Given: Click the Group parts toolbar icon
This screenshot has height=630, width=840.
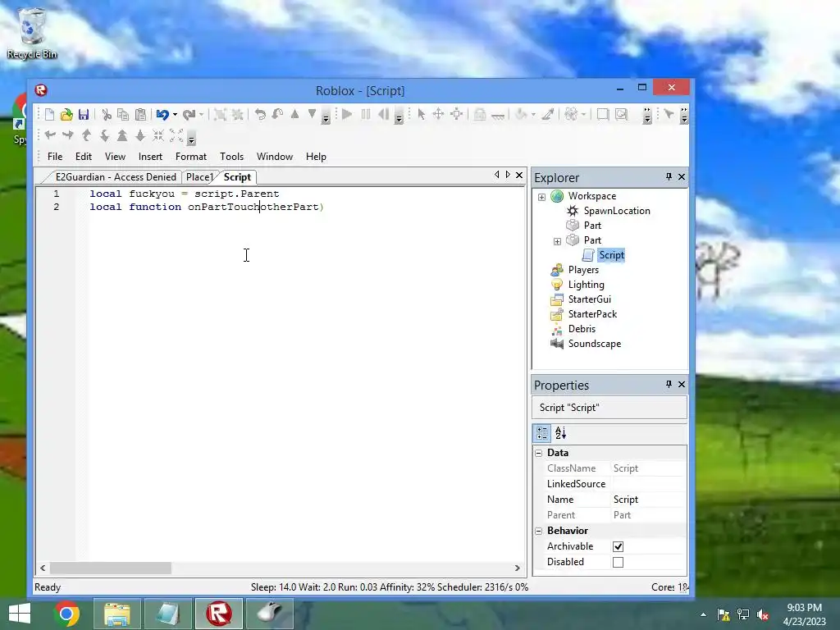Looking at the screenshot, I should coord(220,114).
